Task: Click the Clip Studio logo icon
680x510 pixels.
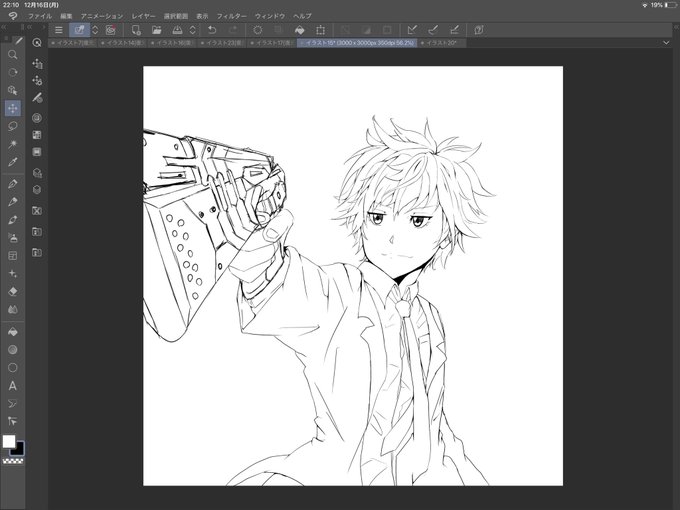Action: pyautogui.click(x=13, y=16)
